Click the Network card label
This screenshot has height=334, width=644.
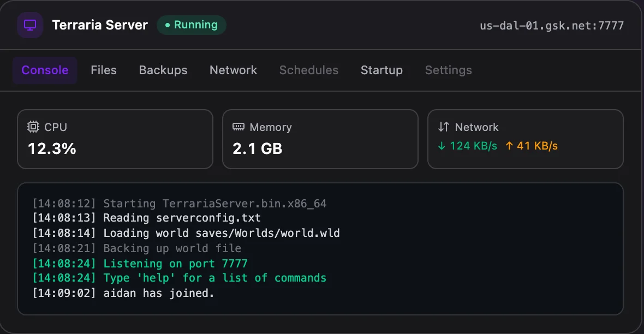pos(476,127)
